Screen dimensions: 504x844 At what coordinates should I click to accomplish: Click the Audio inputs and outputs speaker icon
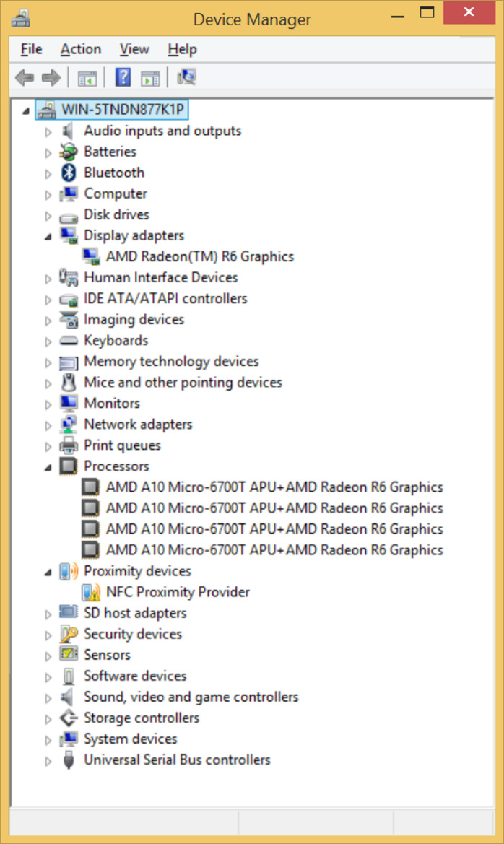[68, 131]
